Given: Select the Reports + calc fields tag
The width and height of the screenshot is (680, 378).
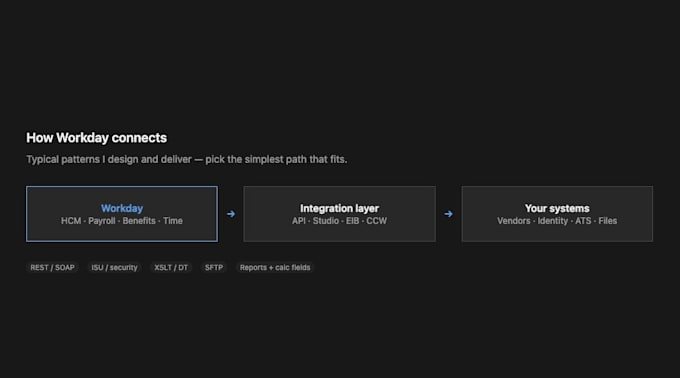Looking at the screenshot, I should click(275, 267).
